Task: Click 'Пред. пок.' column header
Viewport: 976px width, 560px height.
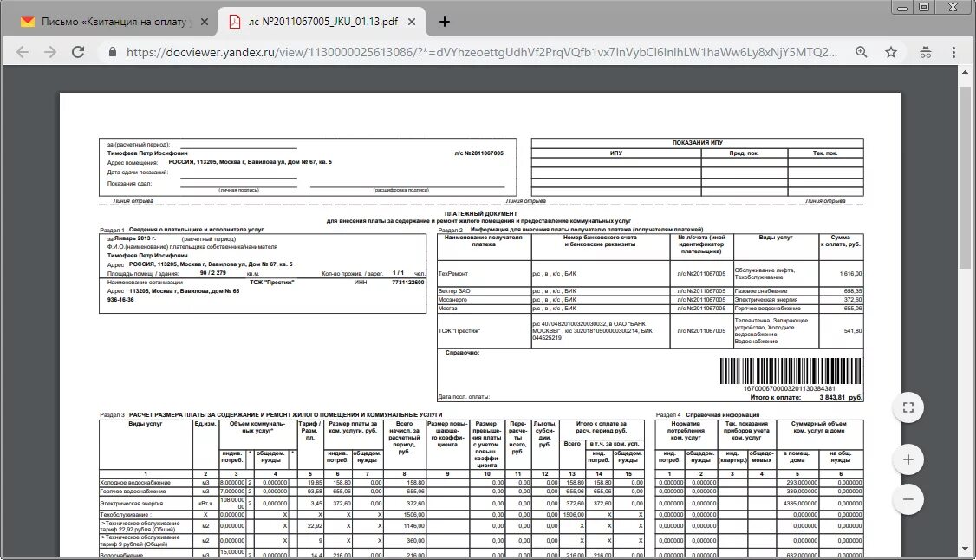Action: pos(744,153)
